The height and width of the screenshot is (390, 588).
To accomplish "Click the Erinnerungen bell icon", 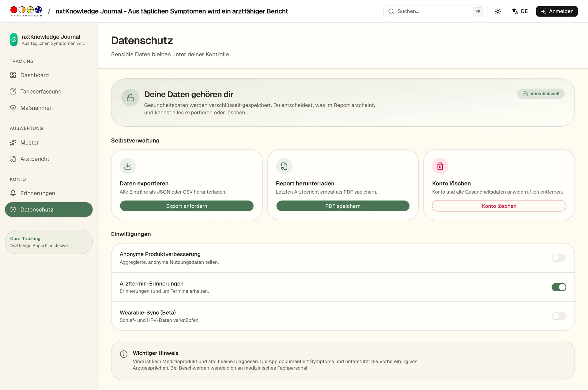I will pos(13,193).
